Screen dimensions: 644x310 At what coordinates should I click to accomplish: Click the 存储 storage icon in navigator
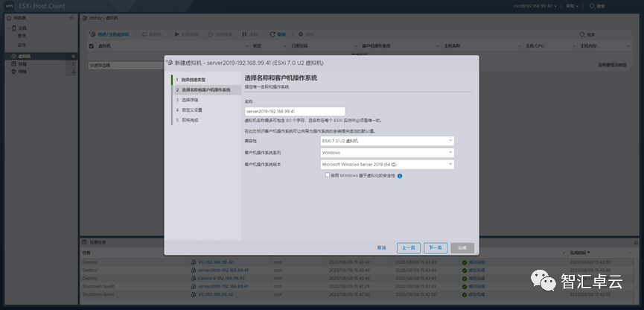pyautogui.click(x=13, y=64)
